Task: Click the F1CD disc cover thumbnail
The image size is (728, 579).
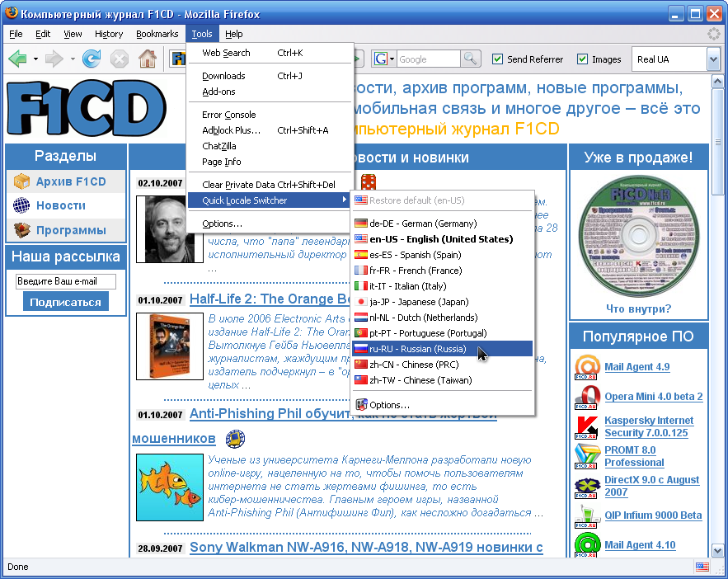Action: click(x=638, y=236)
